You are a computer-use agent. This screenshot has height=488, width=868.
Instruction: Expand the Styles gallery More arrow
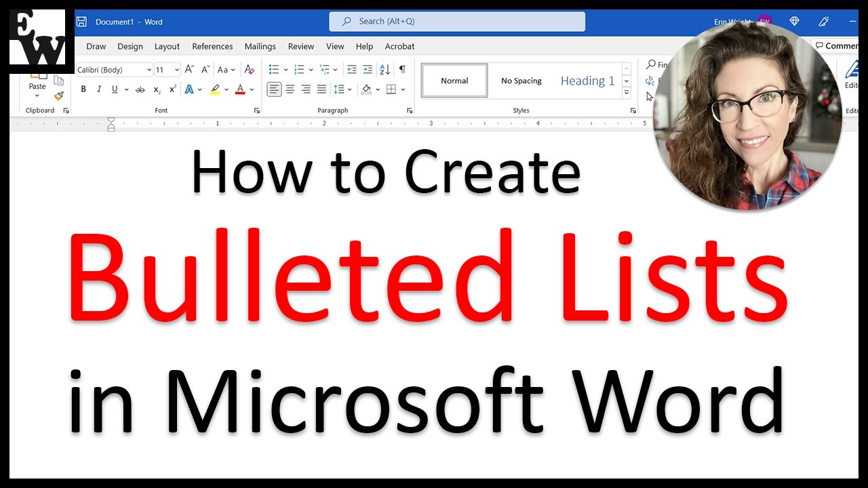627,93
